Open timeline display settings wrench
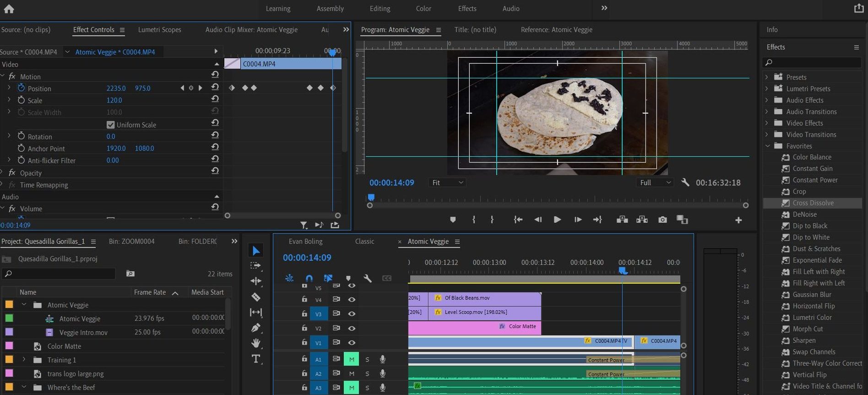 pyautogui.click(x=367, y=278)
